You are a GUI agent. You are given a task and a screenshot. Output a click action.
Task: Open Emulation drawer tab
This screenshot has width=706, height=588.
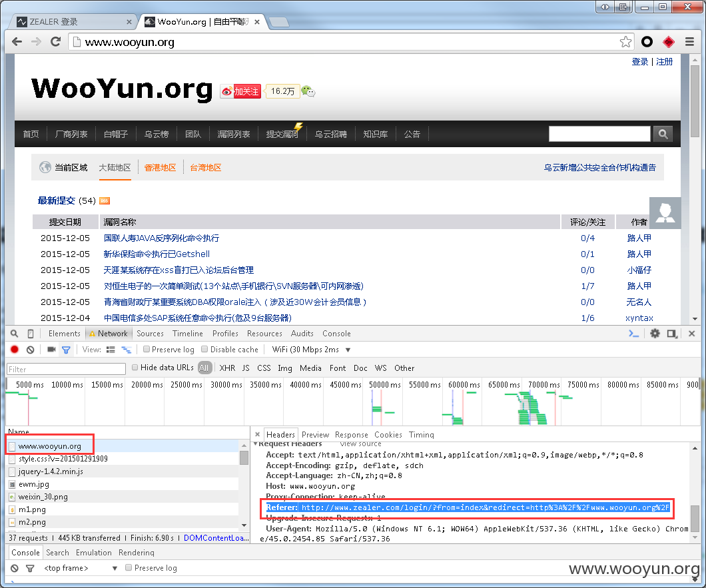point(94,553)
